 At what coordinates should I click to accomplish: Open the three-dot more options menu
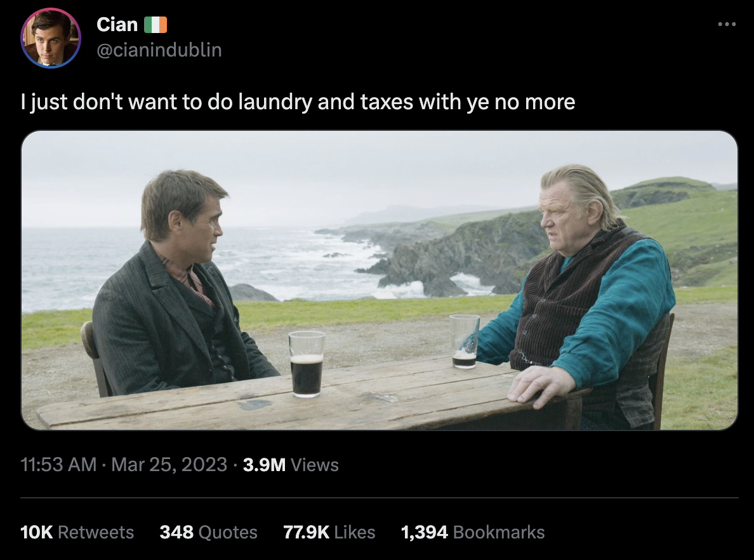(x=727, y=24)
